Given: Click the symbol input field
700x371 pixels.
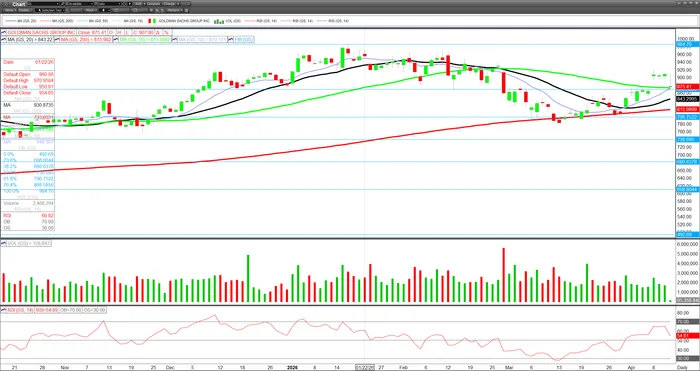Looking at the screenshot, I should pyautogui.click(x=44, y=4).
